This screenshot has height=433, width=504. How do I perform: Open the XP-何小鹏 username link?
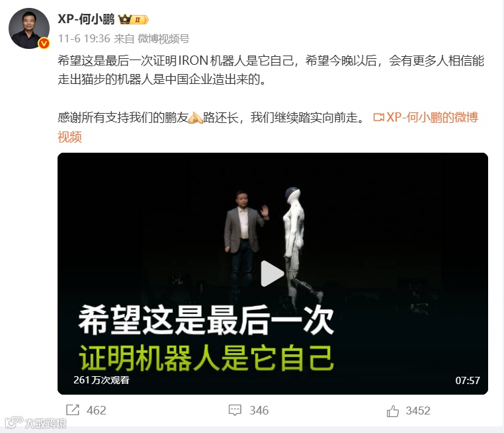coord(86,19)
